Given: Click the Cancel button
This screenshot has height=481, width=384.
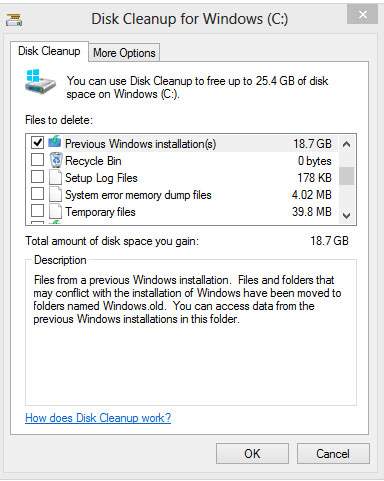Looking at the screenshot, I should tap(333, 453).
